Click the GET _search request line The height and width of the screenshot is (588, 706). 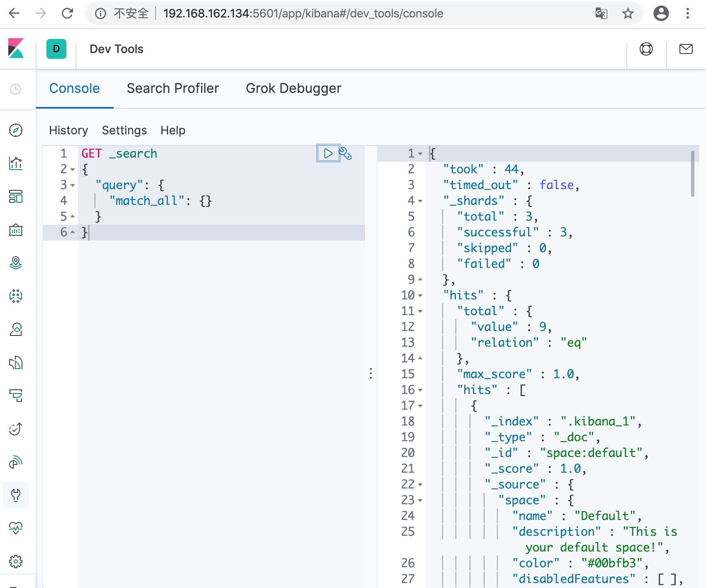[x=119, y=153]
